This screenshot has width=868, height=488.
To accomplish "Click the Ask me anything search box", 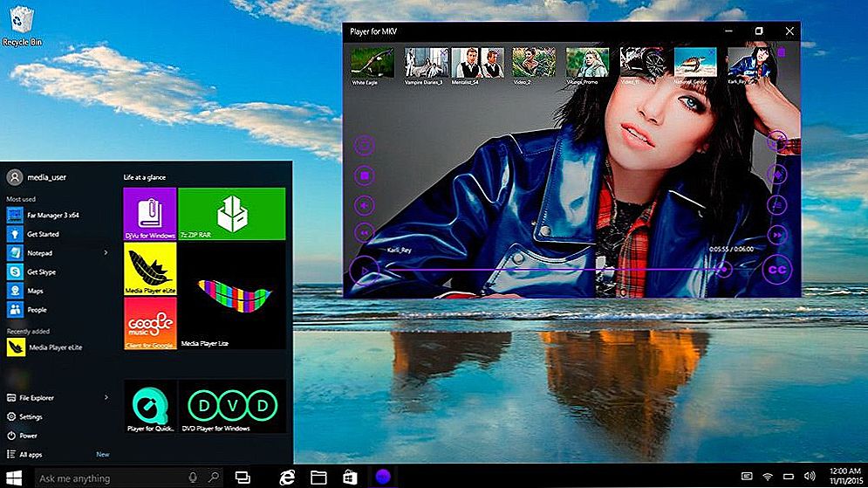I will [x=128, y=478].
